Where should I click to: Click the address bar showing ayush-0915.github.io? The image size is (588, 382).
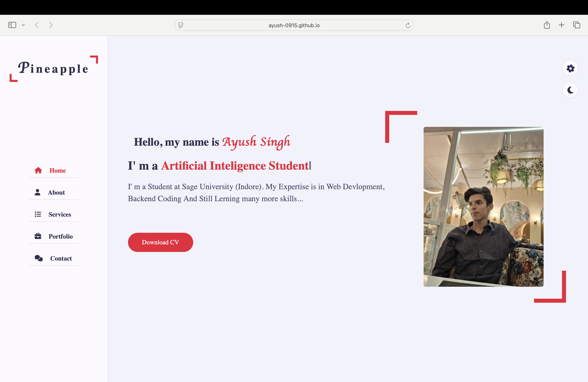[294, 25]
